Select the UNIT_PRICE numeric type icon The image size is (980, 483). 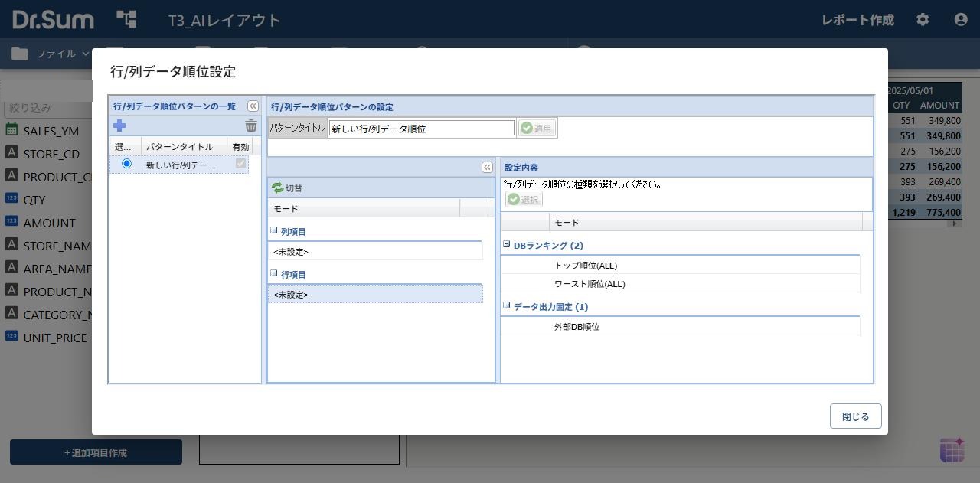(11, 336)
